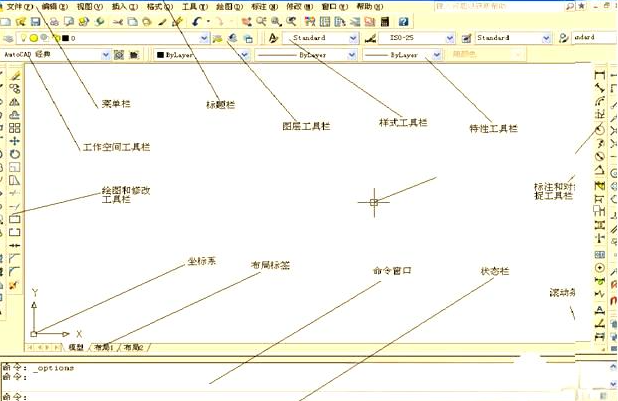Click the Cut scissors icon
The height and width of the screenshot is (401, 618).
click(x=118, y=21)
